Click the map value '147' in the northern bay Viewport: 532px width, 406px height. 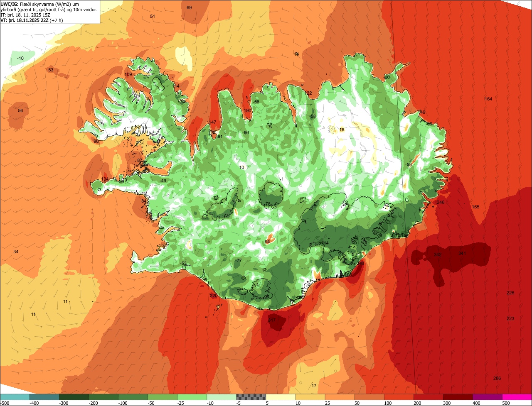213,122
